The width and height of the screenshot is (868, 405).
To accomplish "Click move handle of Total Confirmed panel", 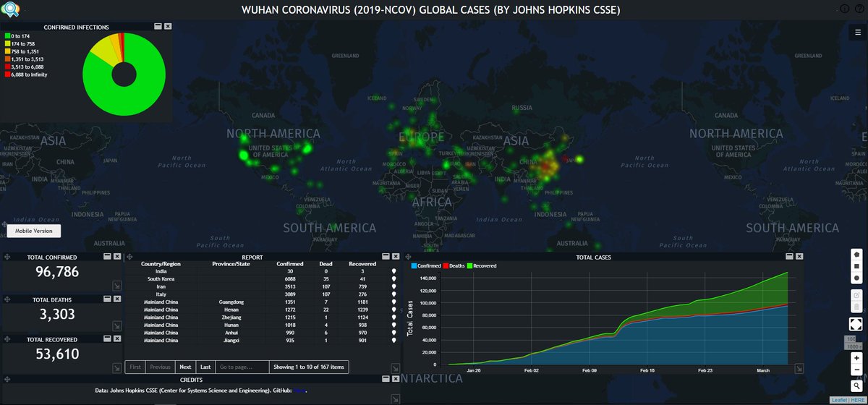I will point(7,257).
